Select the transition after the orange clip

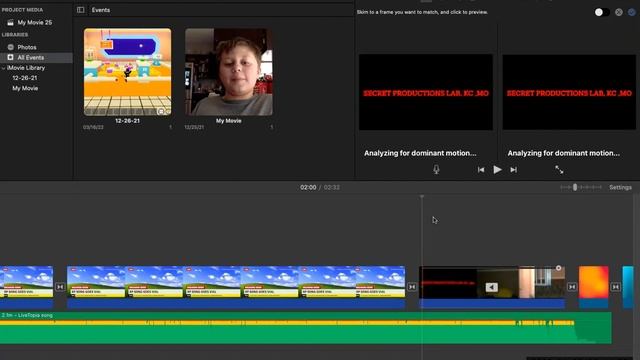pos(615,287)
